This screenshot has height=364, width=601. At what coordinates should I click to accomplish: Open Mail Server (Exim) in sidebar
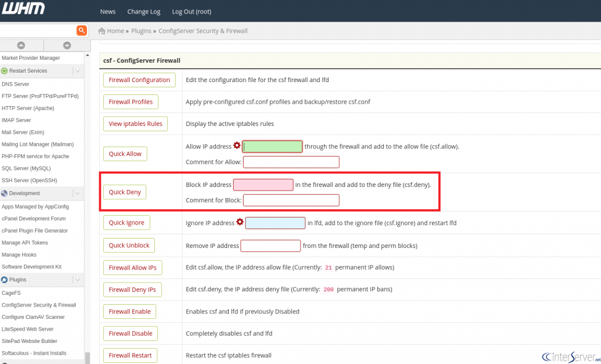point(23,132)
